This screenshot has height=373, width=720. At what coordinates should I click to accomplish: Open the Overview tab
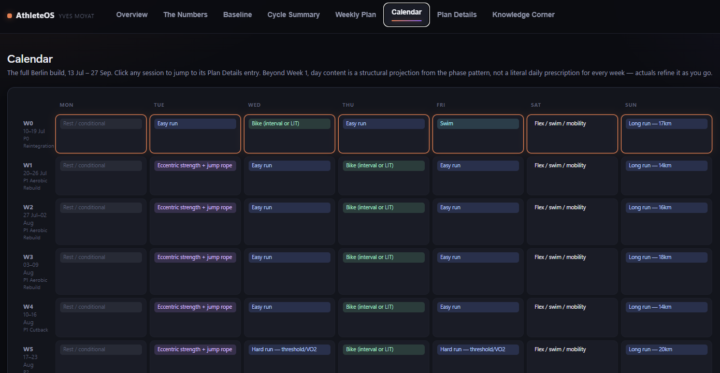click(x=132, y=15)
